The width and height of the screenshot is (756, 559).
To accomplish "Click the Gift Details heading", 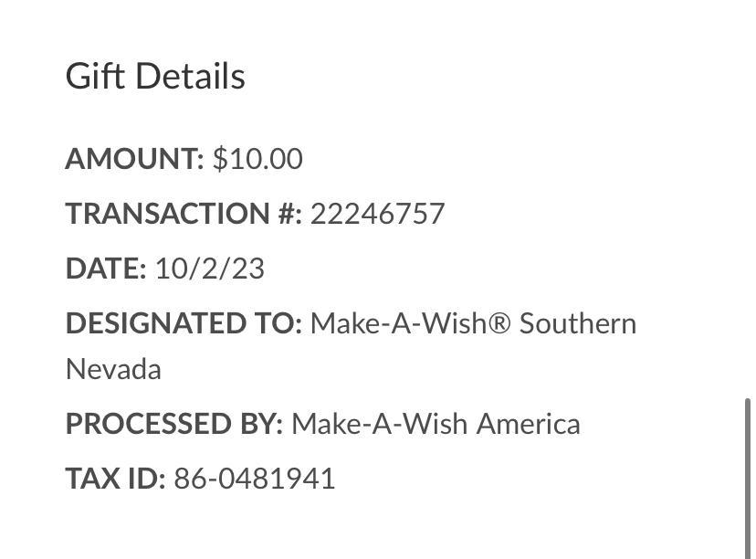I will click(x=155, y=76).
